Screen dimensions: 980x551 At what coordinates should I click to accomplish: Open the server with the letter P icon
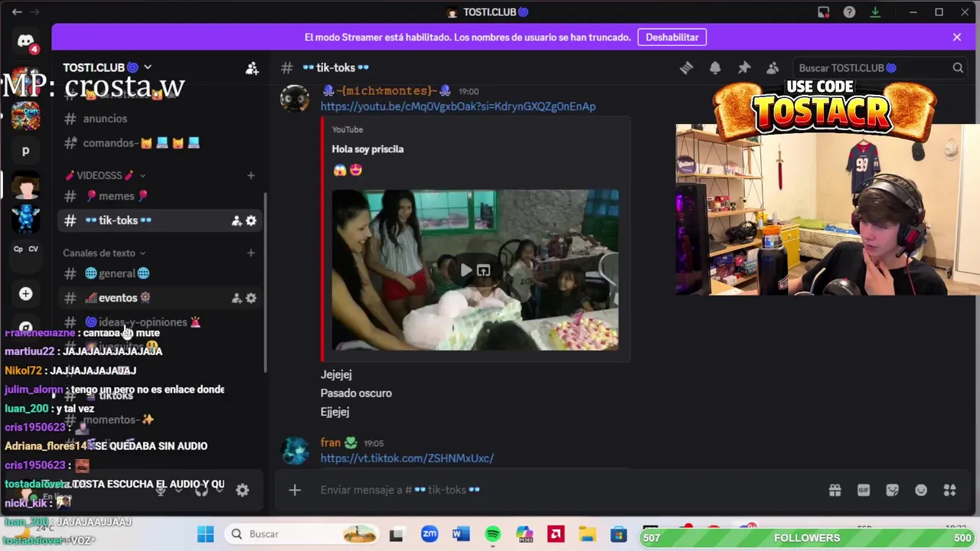coord(25,151)
